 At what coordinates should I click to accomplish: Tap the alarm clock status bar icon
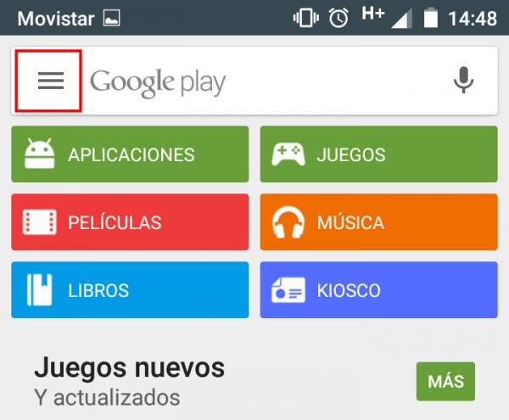pos(338,18)
